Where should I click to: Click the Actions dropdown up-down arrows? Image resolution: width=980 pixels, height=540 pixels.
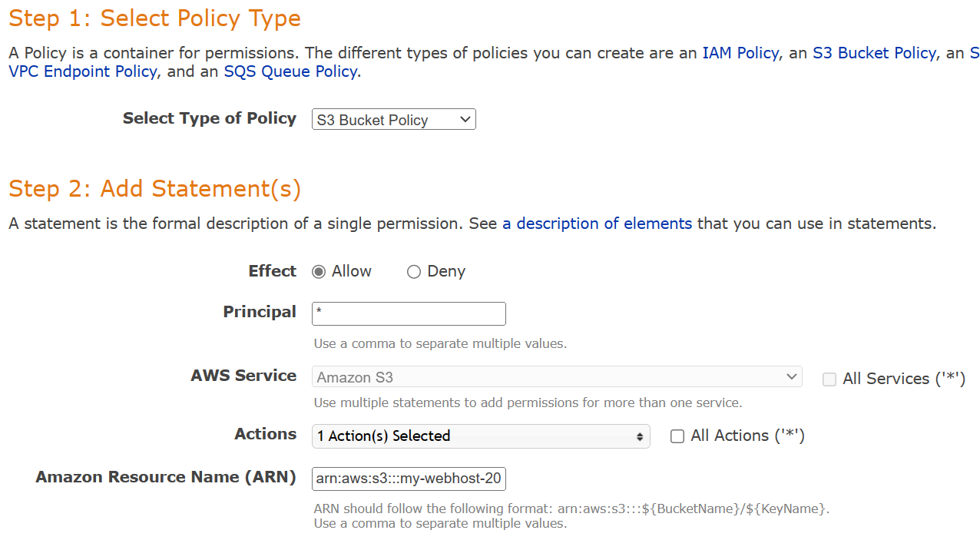coord(640,436)
